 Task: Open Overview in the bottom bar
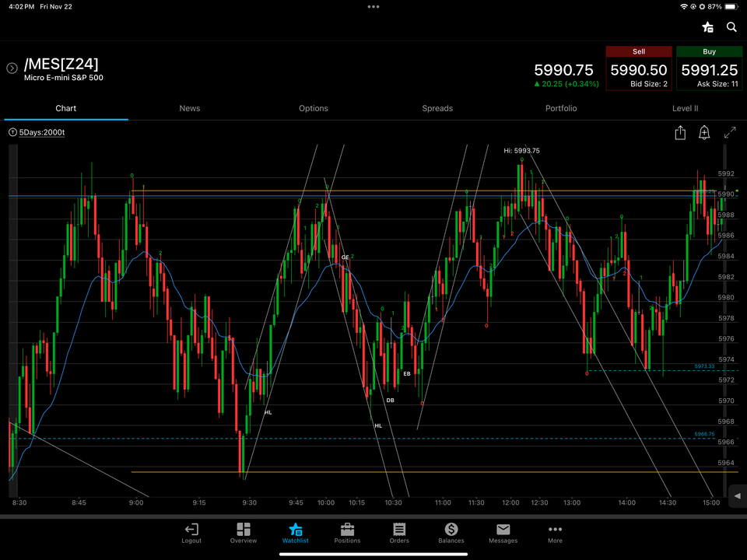244,534
